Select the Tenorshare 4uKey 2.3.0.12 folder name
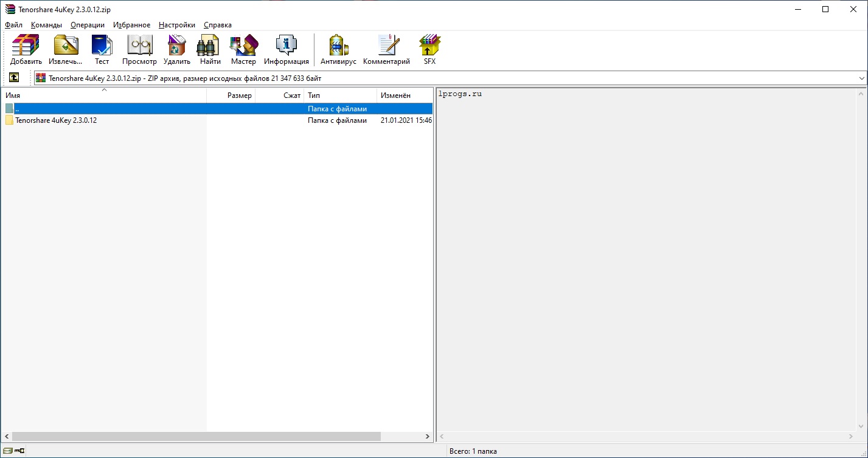Screen dimensions: 868x458 coord(56,120)
